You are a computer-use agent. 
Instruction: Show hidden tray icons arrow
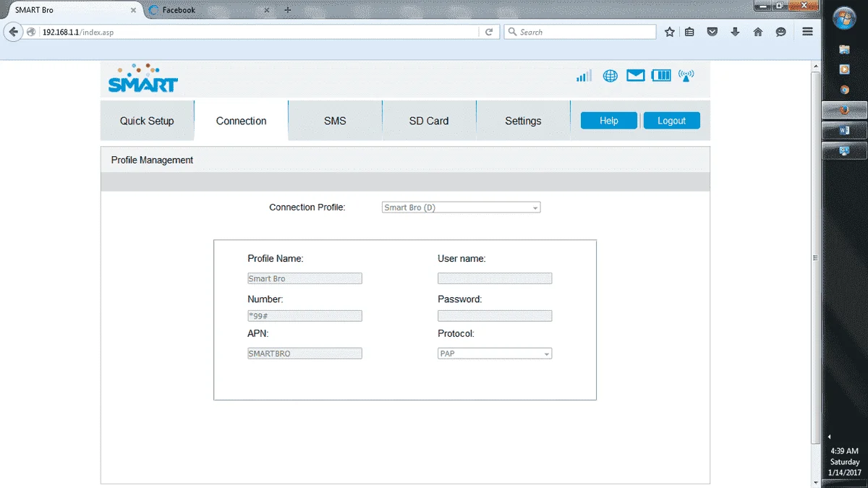(x=830, y=437)
